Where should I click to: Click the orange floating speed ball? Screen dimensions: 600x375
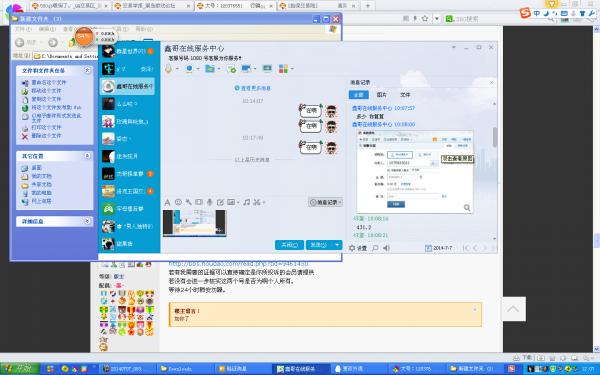84,37
